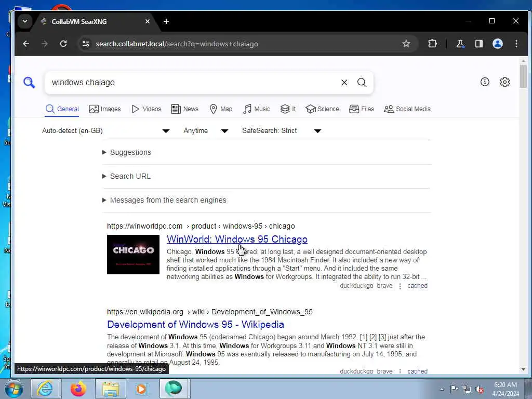Image resolution: width=532 pixels, height=399 pixels.
Task: Open the Chrome profile avatar
Action: click(x=497, y=44)
